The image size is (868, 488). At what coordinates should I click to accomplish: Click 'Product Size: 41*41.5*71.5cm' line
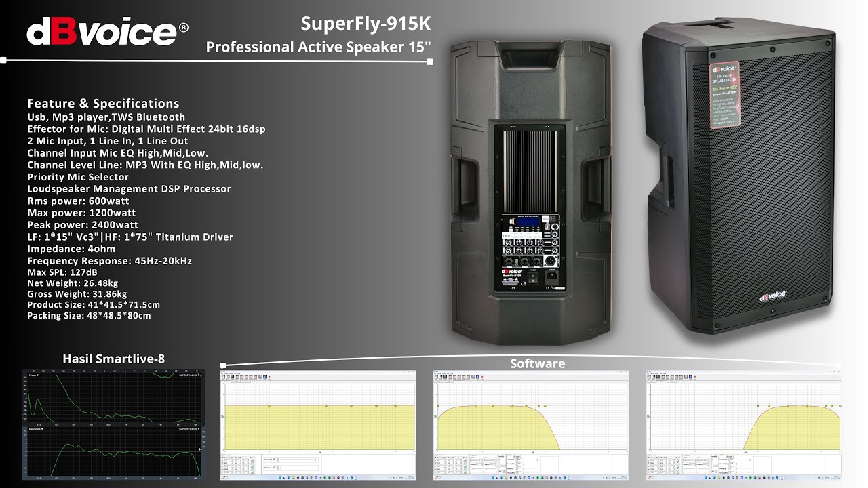pyautogui.click(x=94, y=305)
